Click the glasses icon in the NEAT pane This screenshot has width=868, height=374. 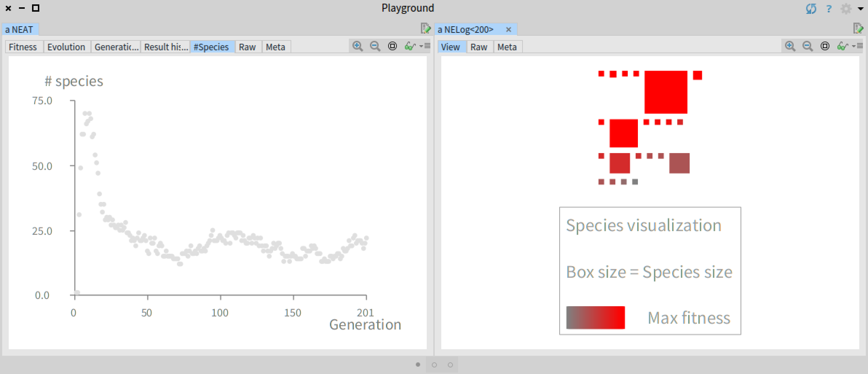[410, 46]
